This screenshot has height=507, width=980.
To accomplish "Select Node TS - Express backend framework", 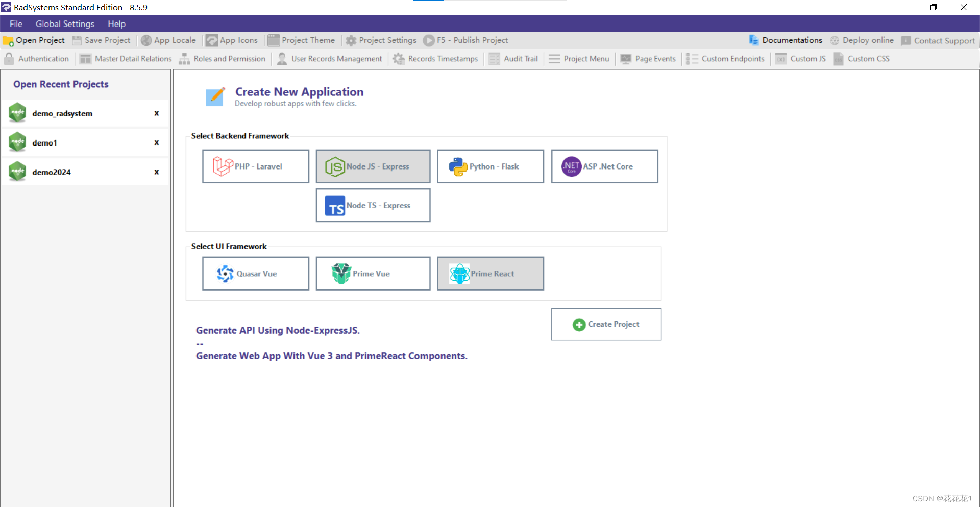I will [373, 205].
